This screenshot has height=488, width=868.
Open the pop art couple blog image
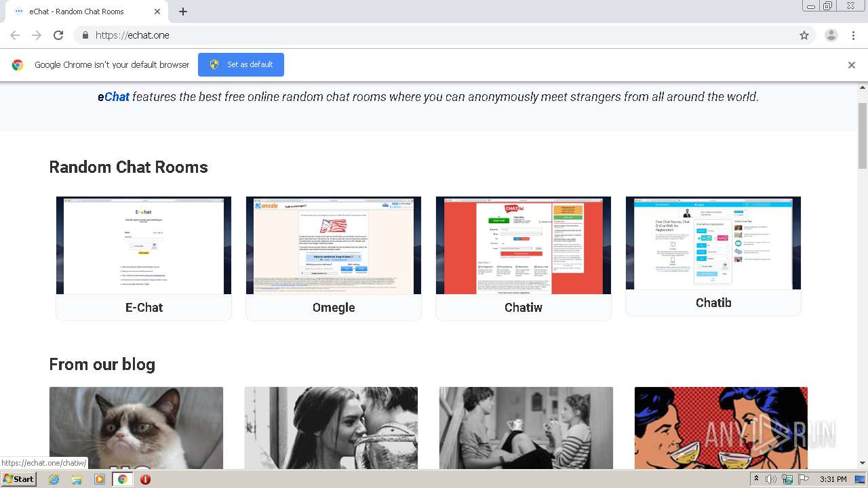(x=721, y=428)
